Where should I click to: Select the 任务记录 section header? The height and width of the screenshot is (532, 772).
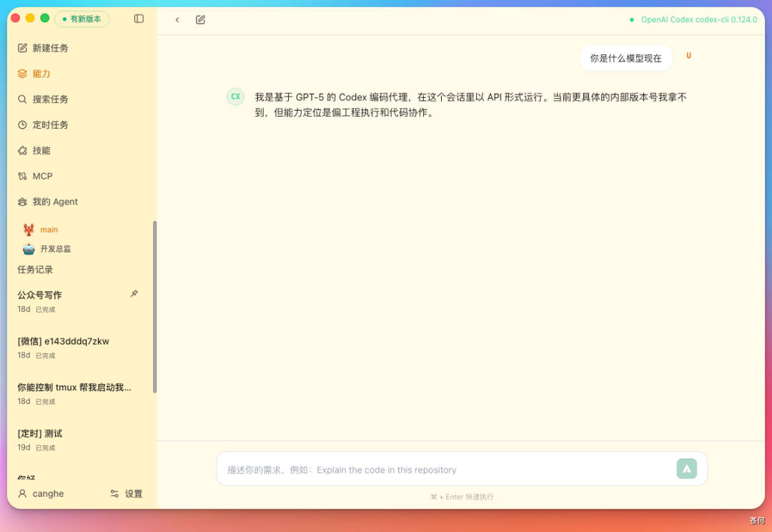[34, 270]
